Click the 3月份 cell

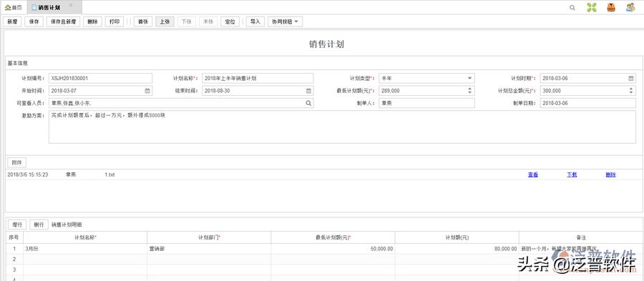click(85, 249)
